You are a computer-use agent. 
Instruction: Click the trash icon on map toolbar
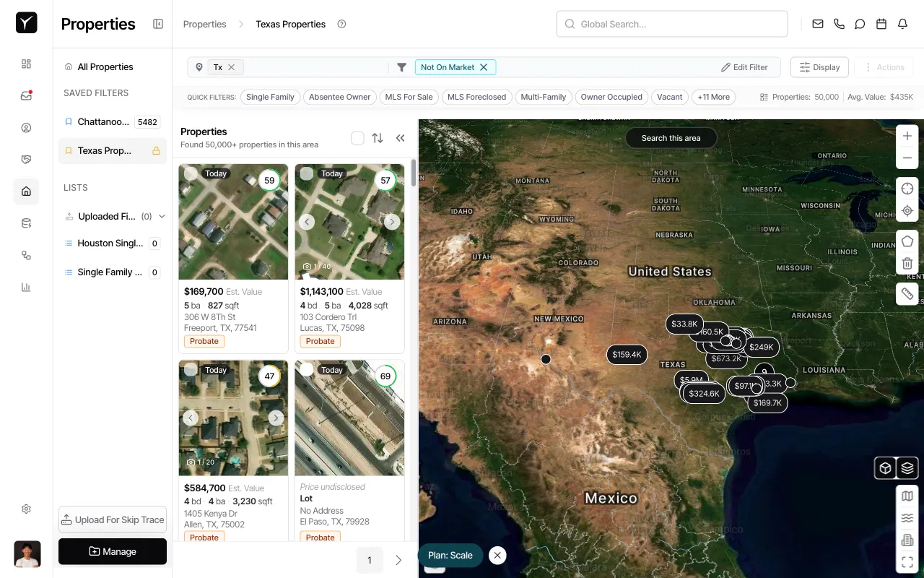point(907,264)
